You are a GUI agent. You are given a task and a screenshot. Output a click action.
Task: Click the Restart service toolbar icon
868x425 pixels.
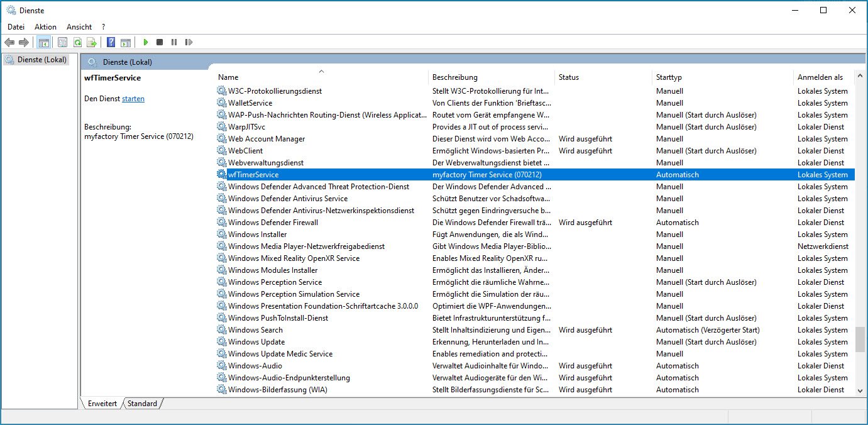[189, 42]
